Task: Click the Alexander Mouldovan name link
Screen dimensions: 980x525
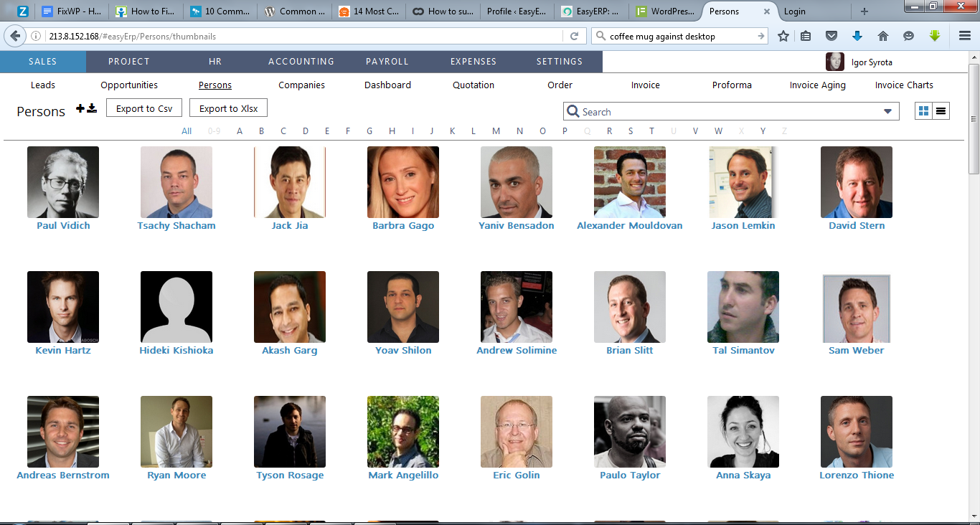Action: (630, 225)
